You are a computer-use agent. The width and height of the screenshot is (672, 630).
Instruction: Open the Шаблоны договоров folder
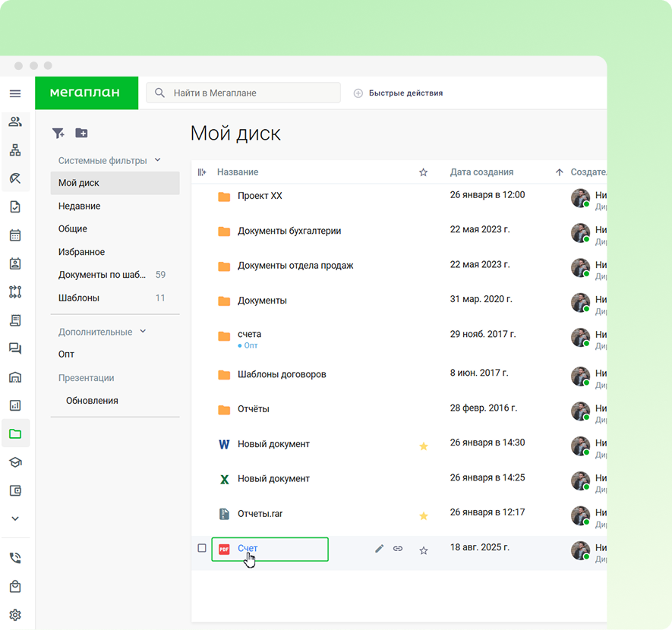coord(282,374)
